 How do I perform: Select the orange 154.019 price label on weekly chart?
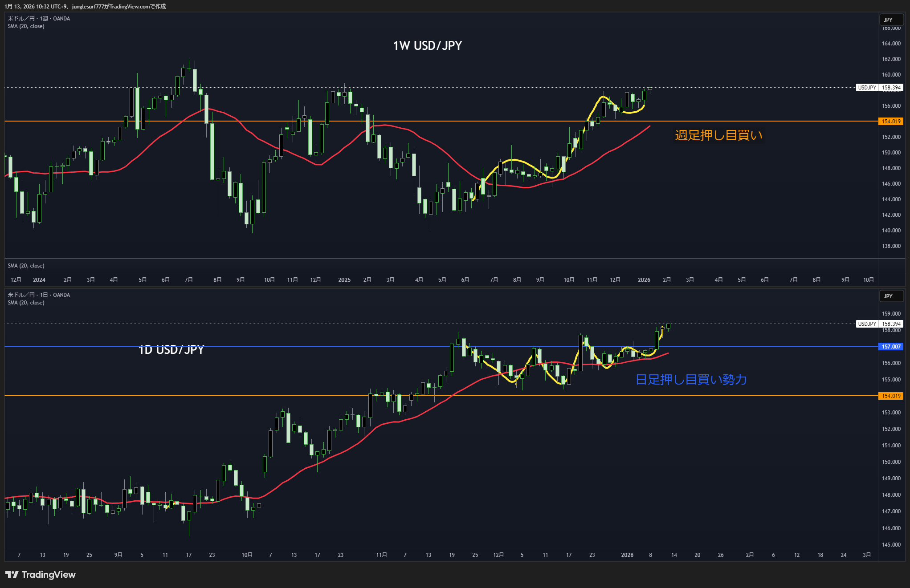point(891,122)
